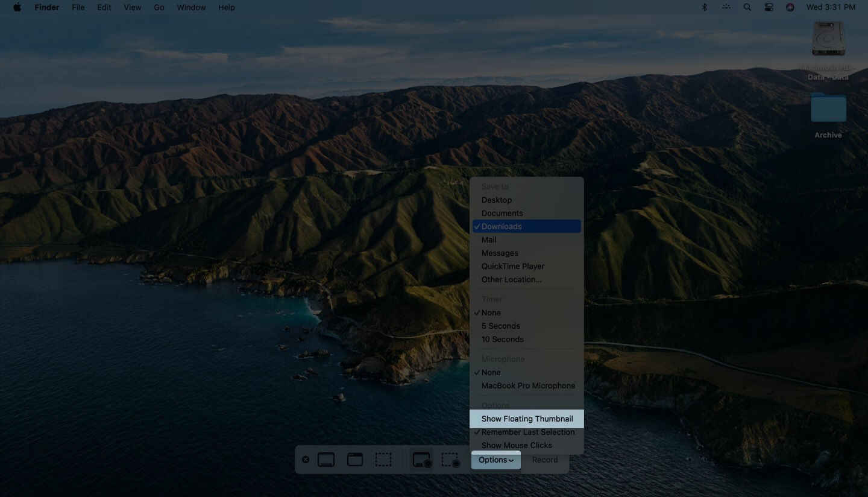Select Capture Selected Portion icon

tap(383, 460)
